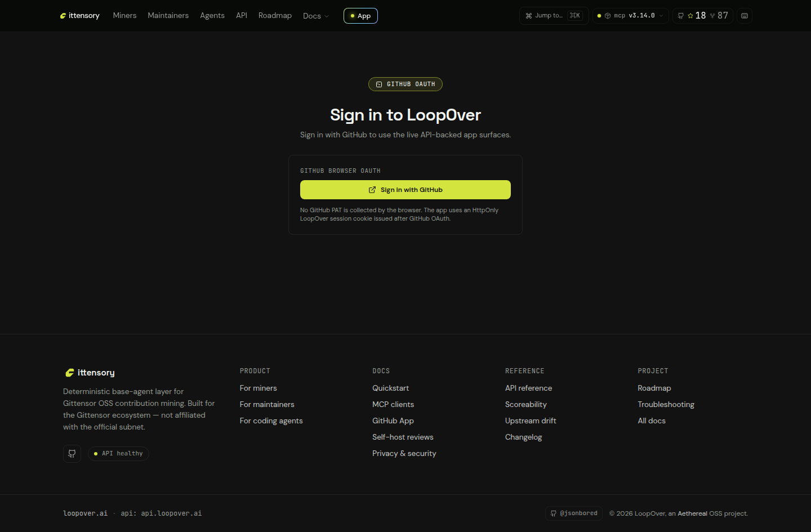Screen dimensions: 811x532
Task: Click the ittensory logo in the top navigation
Action: (79, 16)
